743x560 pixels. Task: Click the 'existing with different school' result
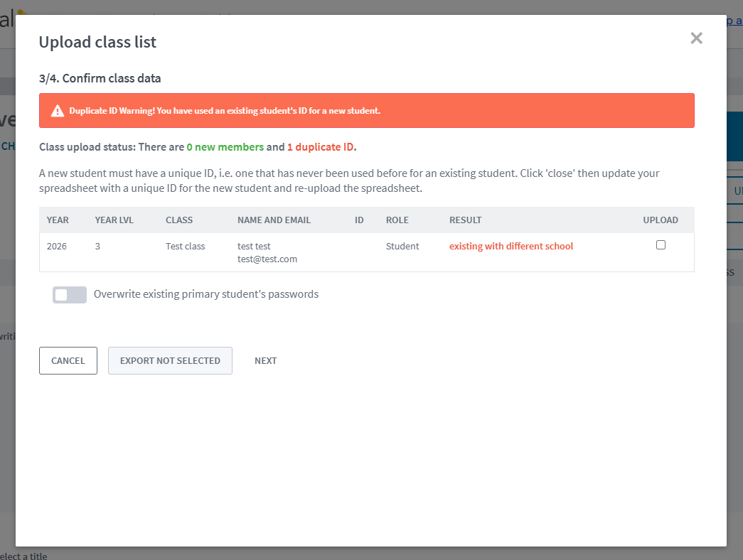(x=511, y=247)
